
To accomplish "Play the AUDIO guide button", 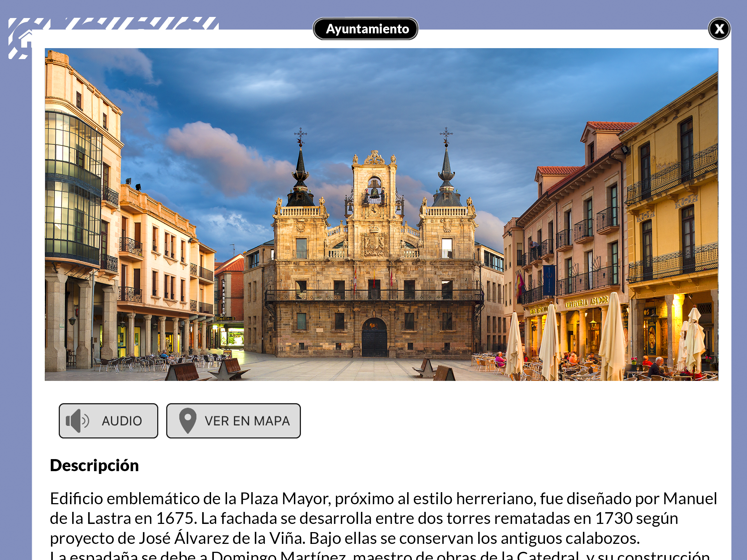I will click(x=108, y=421).
